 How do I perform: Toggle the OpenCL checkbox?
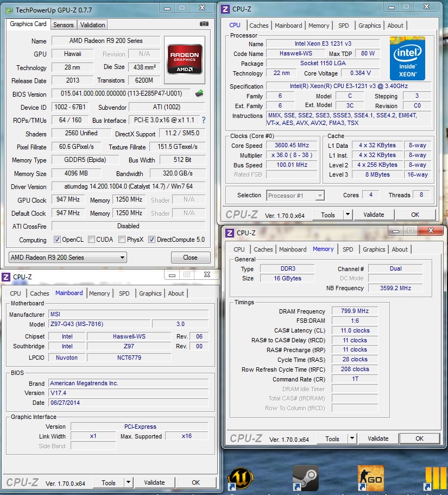57,240
